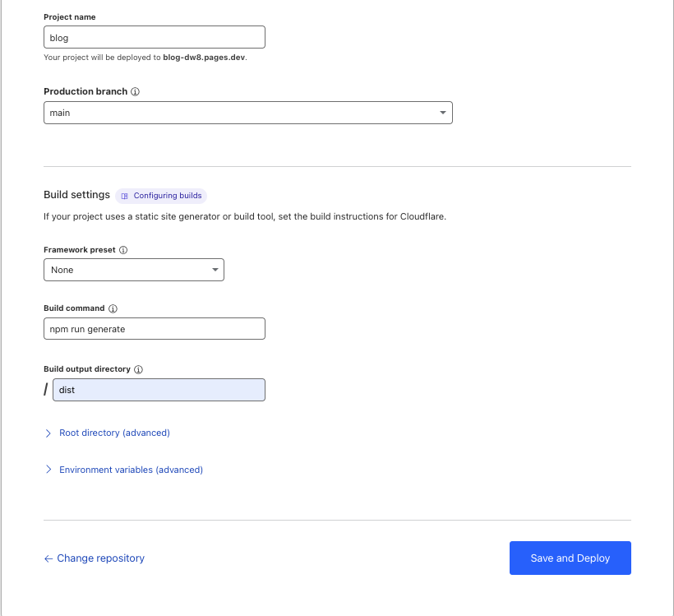The width and height of the screenshot is (674, 616).
Task: Click the Framework preset info icon
Action: 122,249
